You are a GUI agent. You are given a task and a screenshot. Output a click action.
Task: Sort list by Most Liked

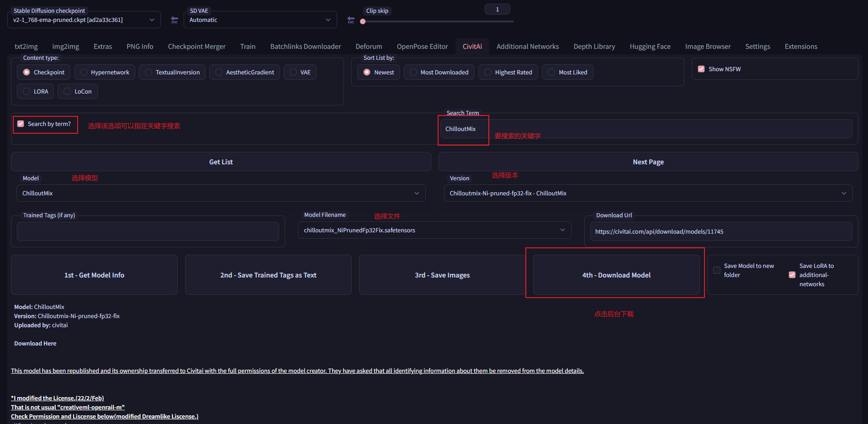(x=567, y=72)
